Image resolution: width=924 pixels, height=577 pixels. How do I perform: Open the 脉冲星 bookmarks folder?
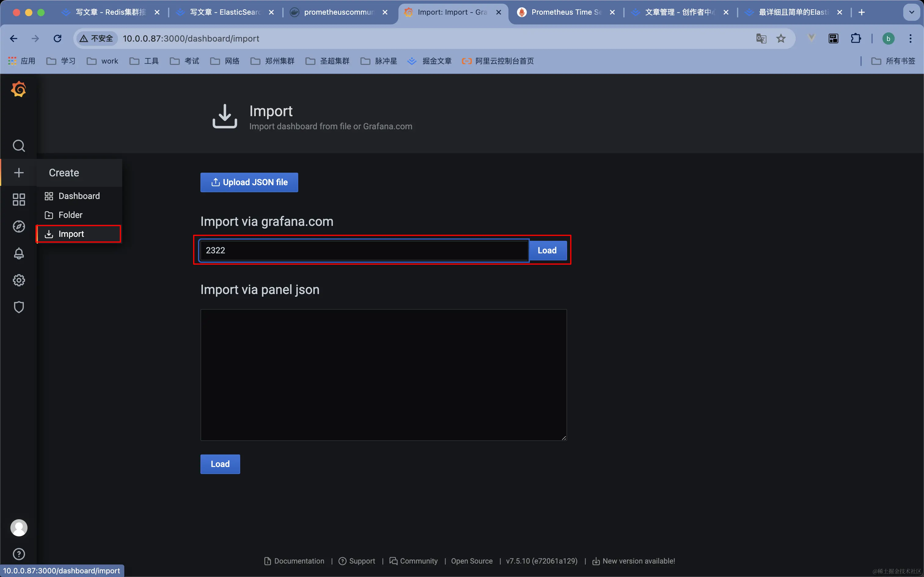379,61
